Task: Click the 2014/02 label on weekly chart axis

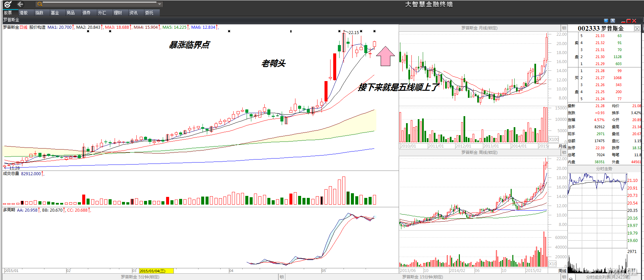Action: 457,271
